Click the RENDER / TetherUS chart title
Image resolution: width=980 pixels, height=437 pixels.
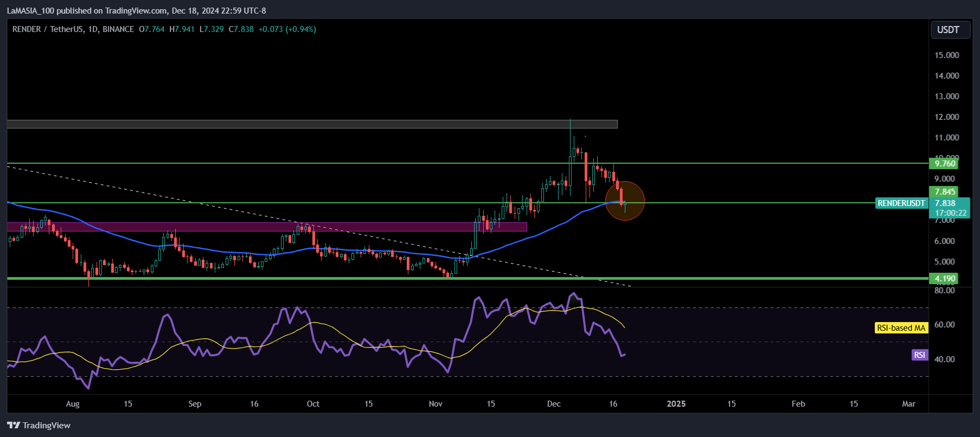[73, 29]
